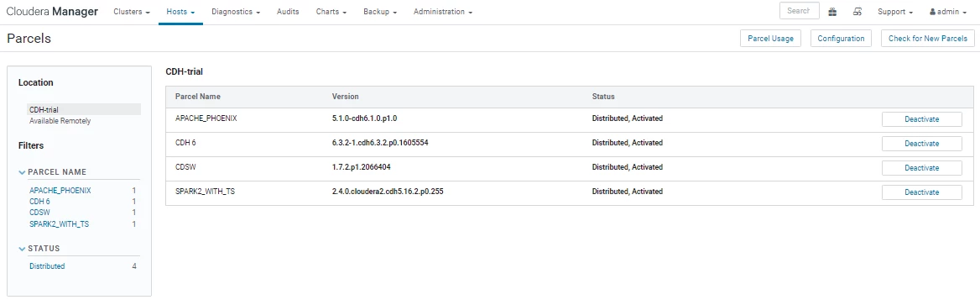The image size is (980, 305).
Task: Click APACHE_PHOENIX in the parcel table
Action: coord(206,118)
